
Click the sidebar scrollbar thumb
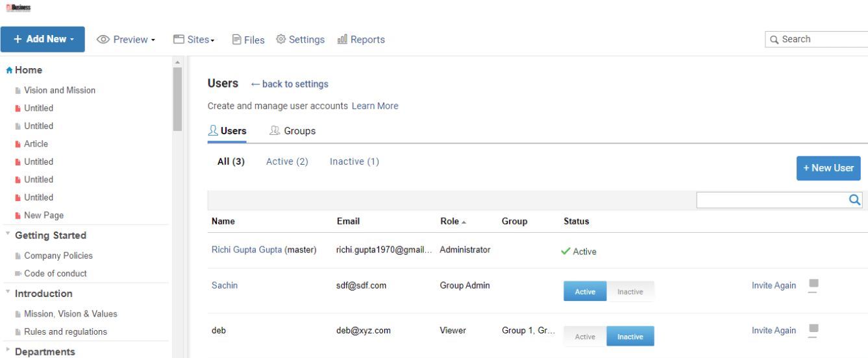177,99
